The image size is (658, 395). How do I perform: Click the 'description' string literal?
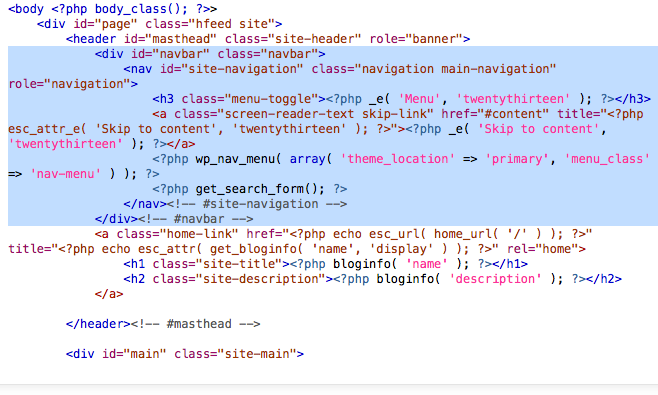(495, 280)
